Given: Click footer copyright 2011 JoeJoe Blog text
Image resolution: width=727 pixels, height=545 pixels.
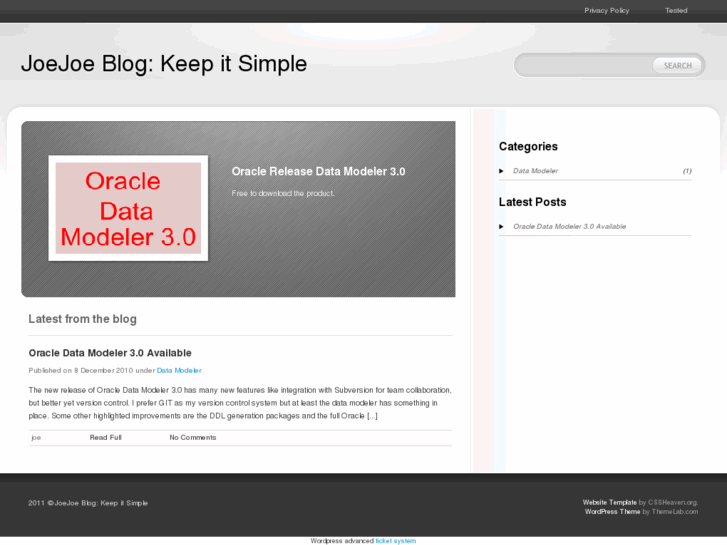Looking at the screenshot, I should pyautogui.click(x=88, y=503).
